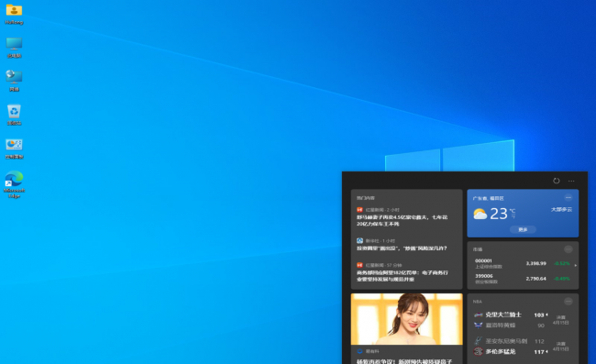Click the stocks card title label

click(478, 249)
